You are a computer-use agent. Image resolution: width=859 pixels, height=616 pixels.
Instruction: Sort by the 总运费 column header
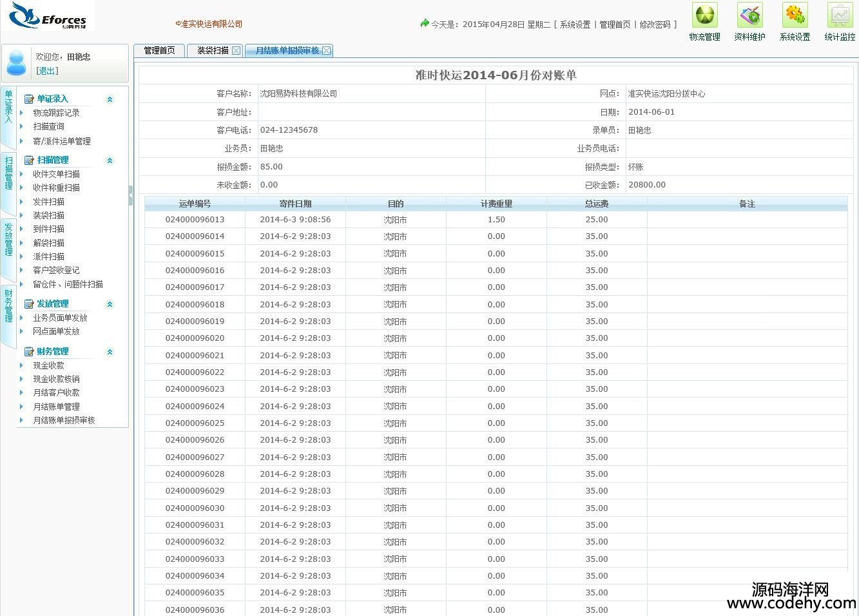(597, 204)
